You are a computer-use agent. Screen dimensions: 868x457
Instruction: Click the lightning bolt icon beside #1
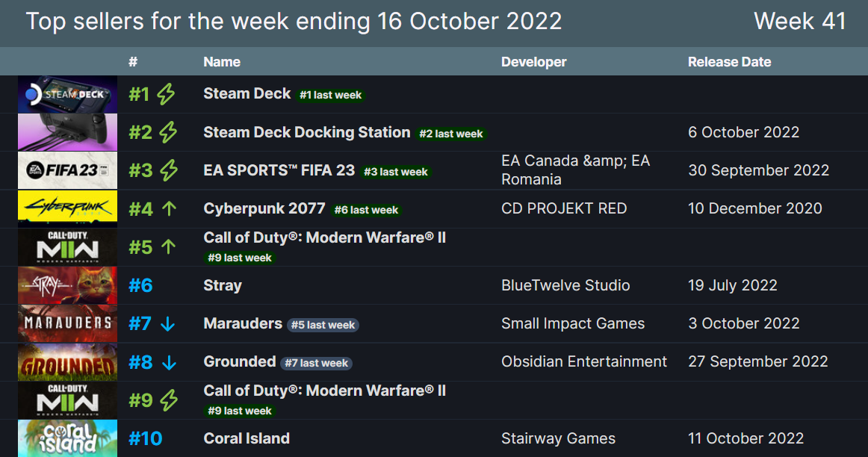pyautogui.click(x=166, y=94)
